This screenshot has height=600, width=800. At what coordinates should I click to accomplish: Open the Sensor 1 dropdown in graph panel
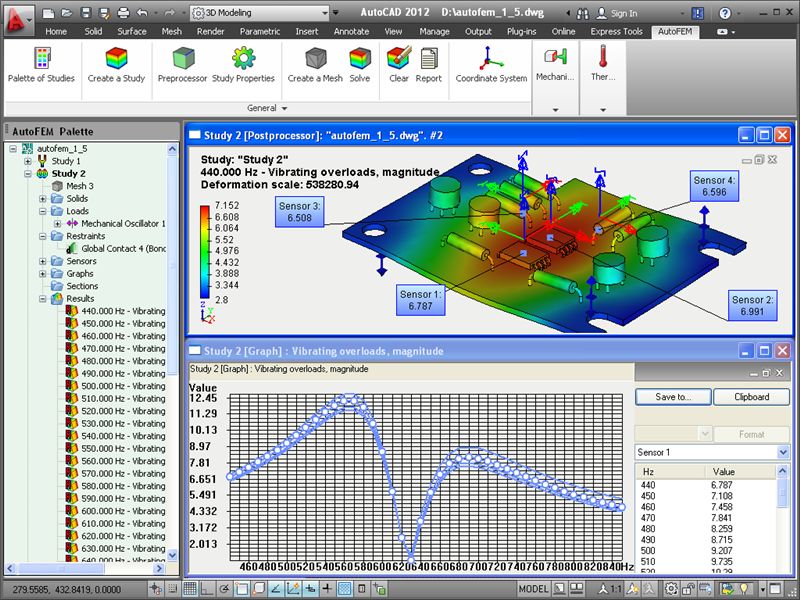783,452
